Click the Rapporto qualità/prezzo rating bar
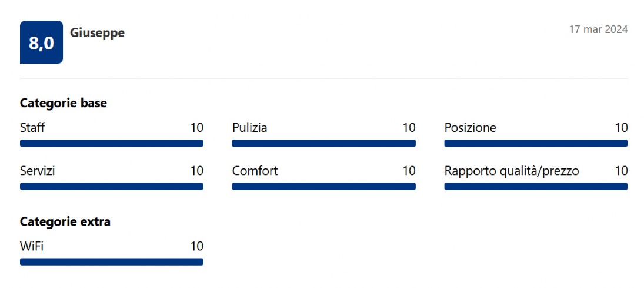 [536, 186]
